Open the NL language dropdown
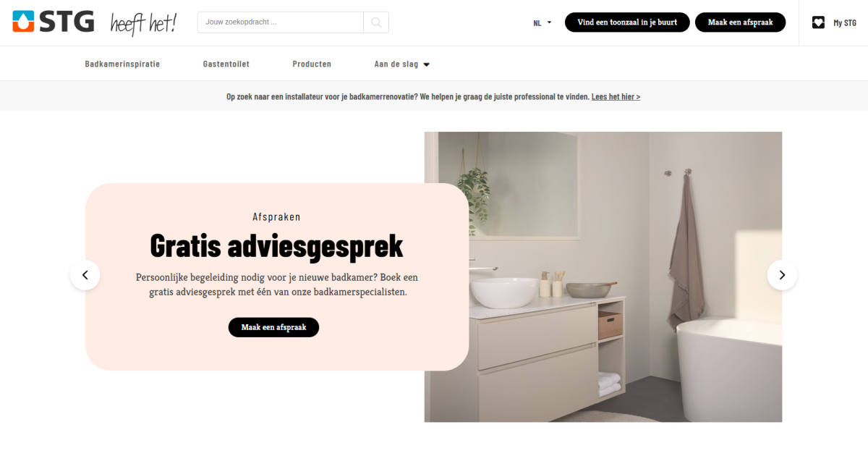The width and height of the screenshot is (868, 456). click(x=542, y=22)
